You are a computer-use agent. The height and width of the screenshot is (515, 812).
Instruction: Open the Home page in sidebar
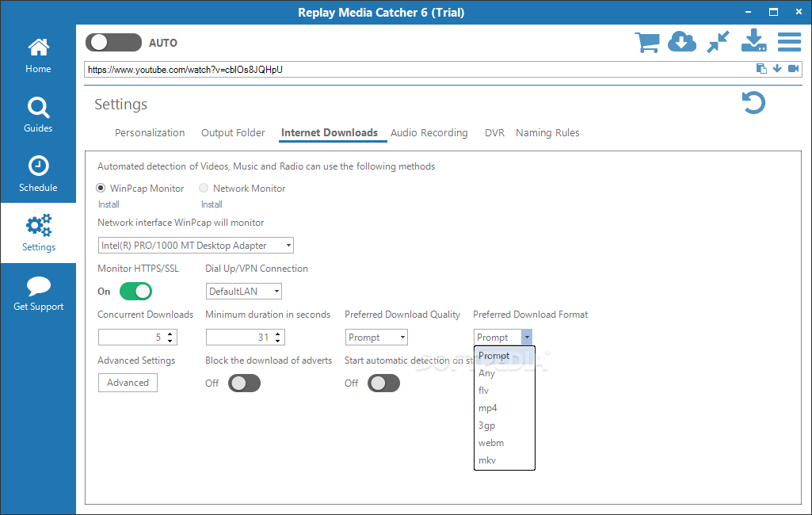(x=38, y=55)
